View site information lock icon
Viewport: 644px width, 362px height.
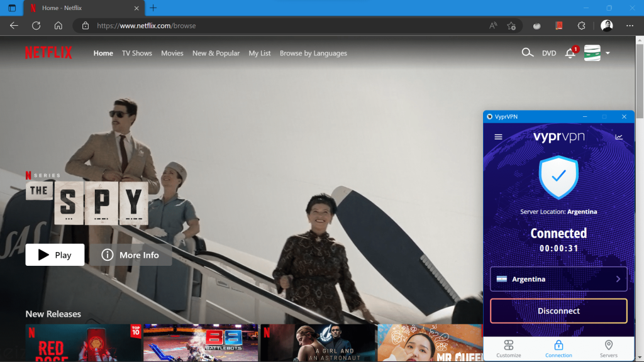[x=86, y=25]
